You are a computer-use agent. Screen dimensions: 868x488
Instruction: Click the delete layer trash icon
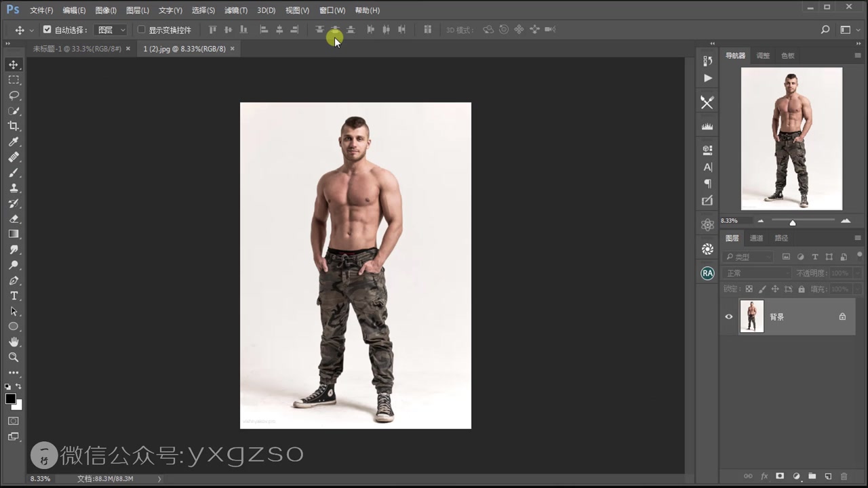(844, 476)
